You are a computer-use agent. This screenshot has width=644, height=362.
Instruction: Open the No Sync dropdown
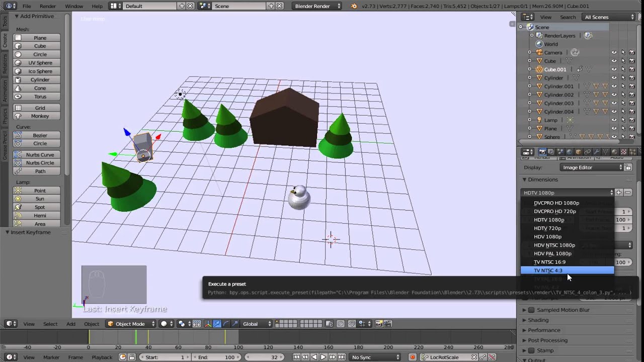pos(375,357)
